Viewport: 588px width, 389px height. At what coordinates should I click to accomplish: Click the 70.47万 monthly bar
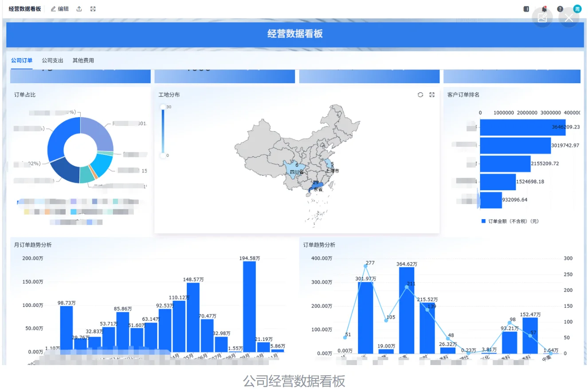coord(207,335)
